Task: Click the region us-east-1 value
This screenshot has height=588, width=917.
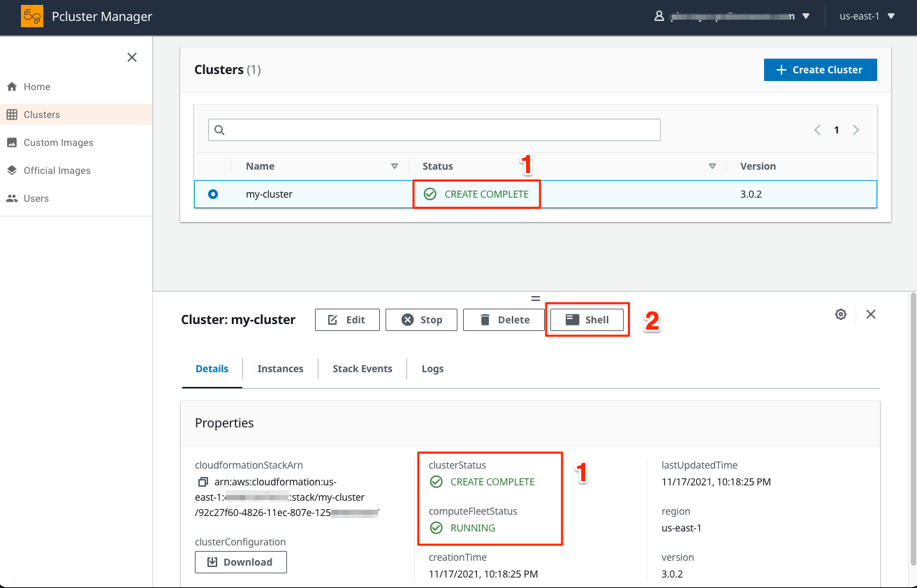Action: point(682,528)
